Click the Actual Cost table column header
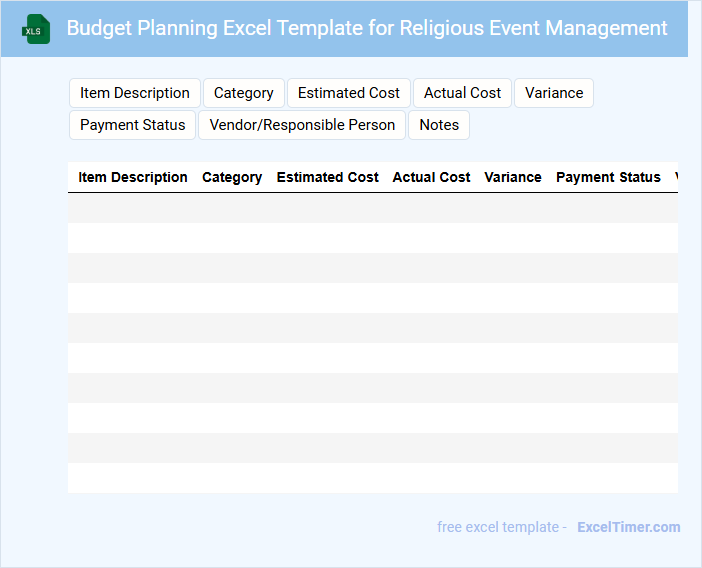Image resolution: width=702 pixels, height=568 pixels. point(431,177)
